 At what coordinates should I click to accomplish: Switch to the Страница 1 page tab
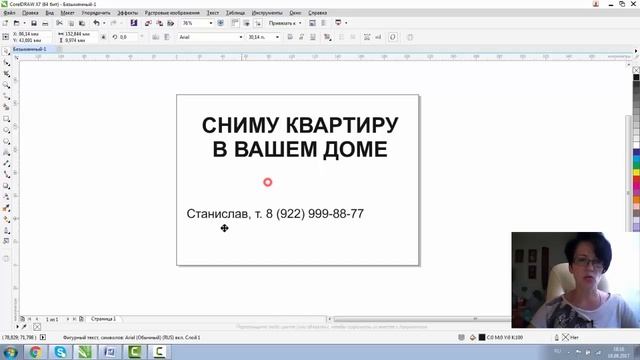click(103, 319)
